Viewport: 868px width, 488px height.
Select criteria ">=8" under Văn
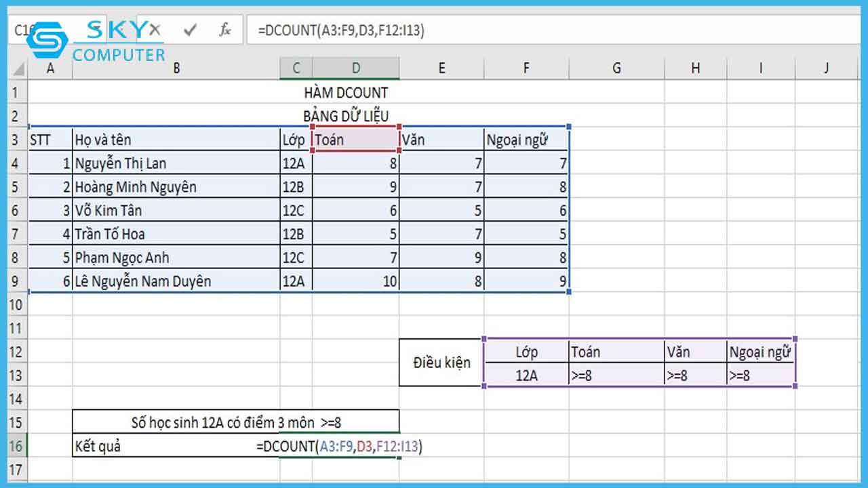[x=695, y=375]
